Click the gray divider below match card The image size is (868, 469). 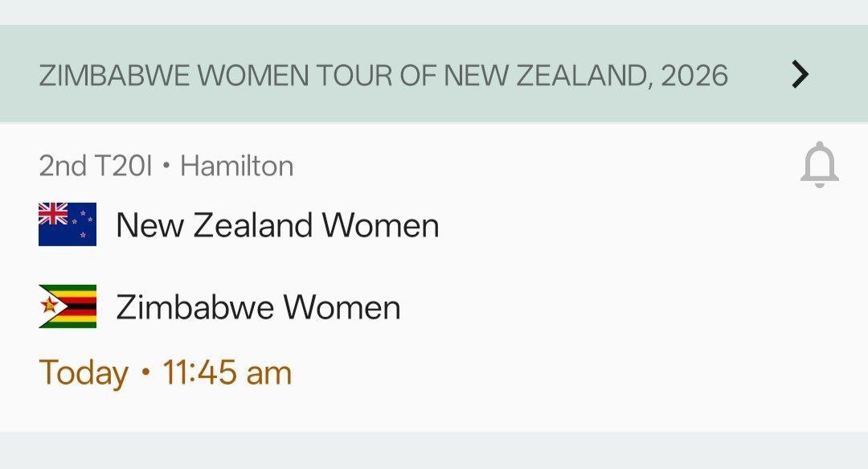tap(434, 450)
